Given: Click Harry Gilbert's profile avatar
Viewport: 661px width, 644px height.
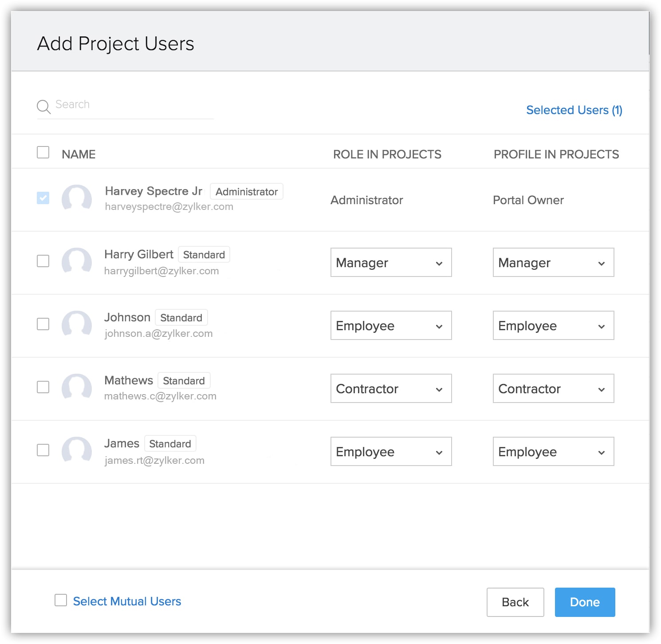Looking at the screenshot, I should click(77, 261).
